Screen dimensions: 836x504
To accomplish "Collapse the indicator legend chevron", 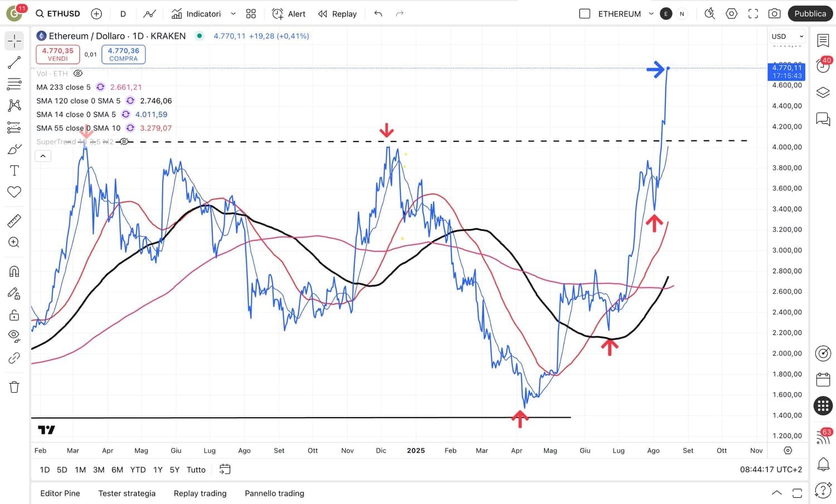I will tap(43, 156).
